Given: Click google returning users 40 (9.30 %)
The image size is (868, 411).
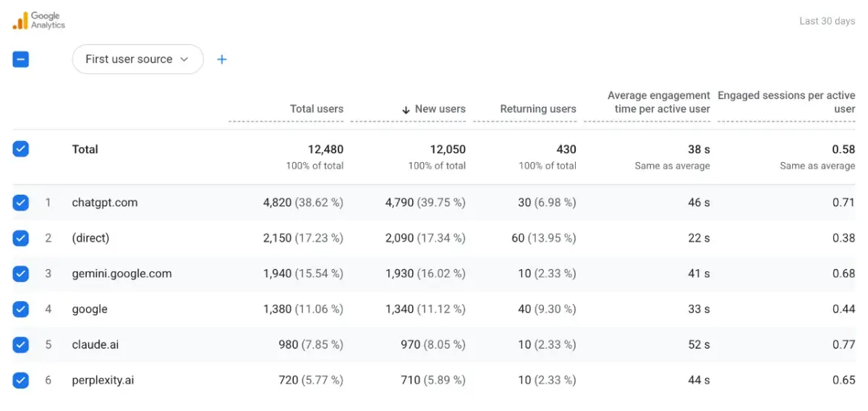Looking at the screenshot, I should [547, 309].
